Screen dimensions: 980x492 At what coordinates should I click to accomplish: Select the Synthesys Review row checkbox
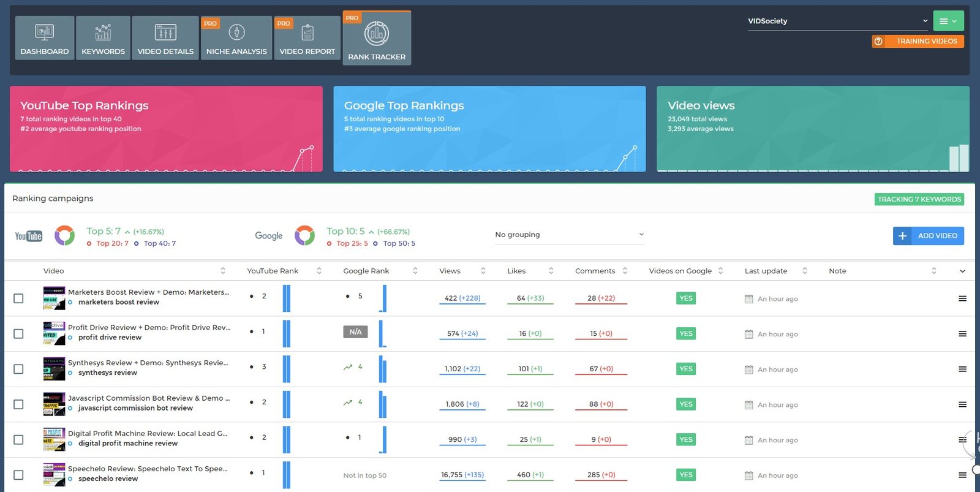[18, 369]
